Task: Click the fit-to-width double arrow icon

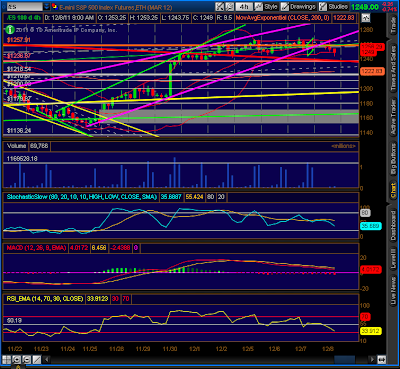Action: [382, 360]
